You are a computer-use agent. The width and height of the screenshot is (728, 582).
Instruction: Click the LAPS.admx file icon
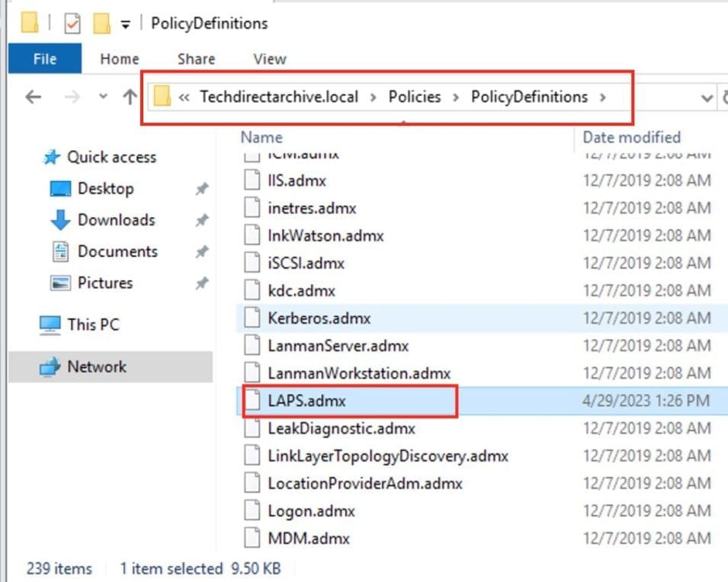[252, 401]
